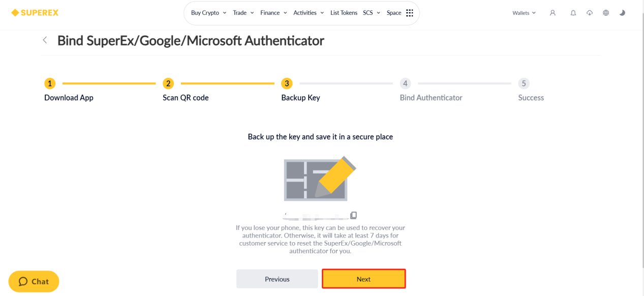Expand the Buy Crypto dropdown
The width and height of the screenshot is (644, 296).
pos(208,13)
